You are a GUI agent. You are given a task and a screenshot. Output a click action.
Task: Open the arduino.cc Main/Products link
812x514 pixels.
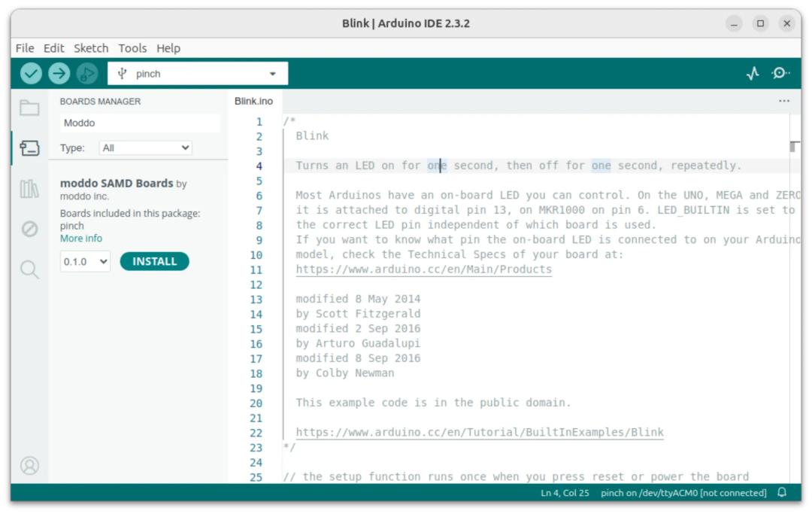(423, 269)
